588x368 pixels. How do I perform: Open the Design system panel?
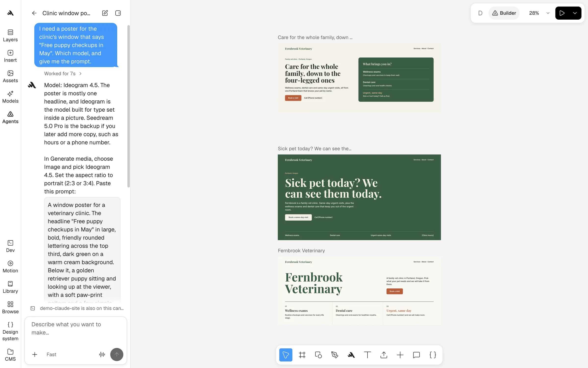pos(10,331)
